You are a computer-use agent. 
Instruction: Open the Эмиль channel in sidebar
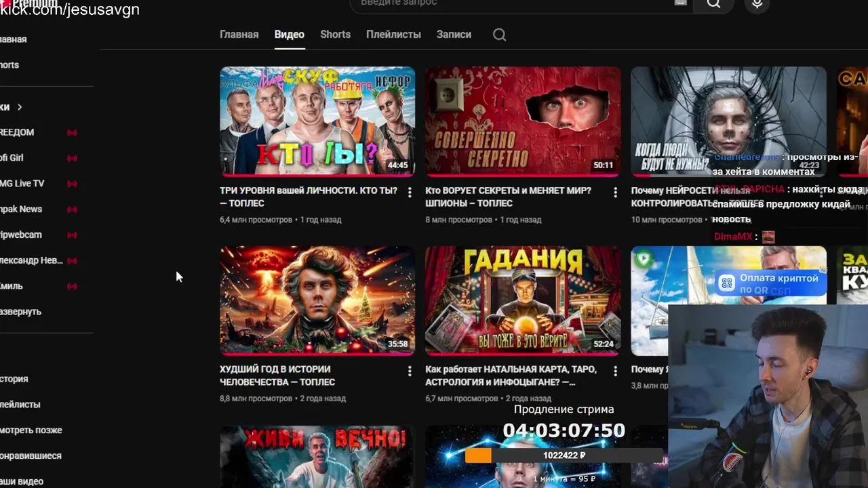pos(12,286)
